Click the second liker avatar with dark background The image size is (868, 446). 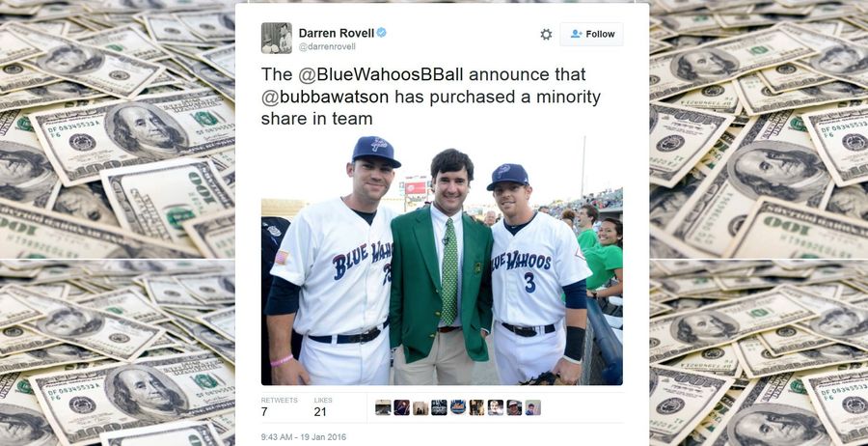click(x=402, y=407)
